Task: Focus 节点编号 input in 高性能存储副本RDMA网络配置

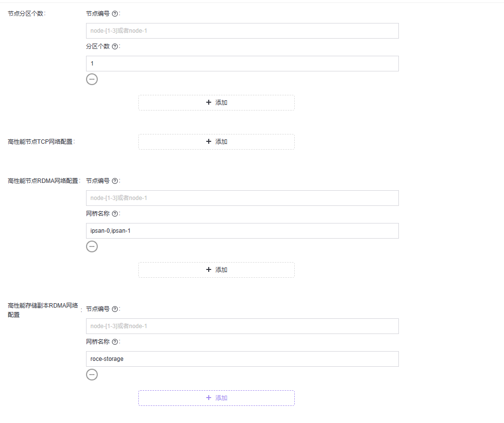Action: point(242,326)
